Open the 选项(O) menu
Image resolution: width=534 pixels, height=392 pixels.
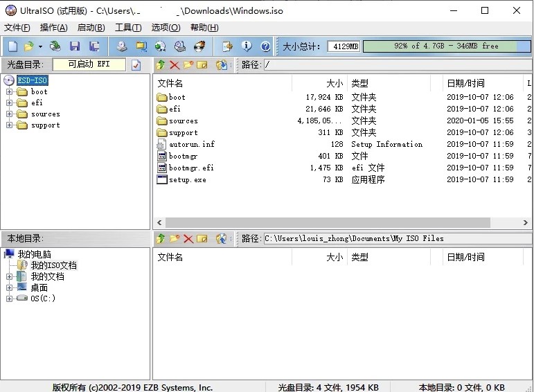(x=166, y=28)
